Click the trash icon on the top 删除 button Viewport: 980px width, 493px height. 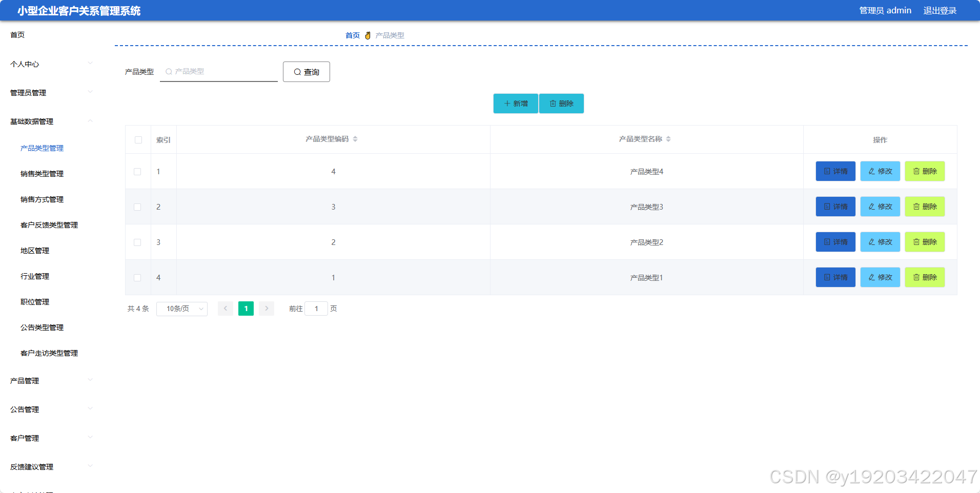(553, 103)
